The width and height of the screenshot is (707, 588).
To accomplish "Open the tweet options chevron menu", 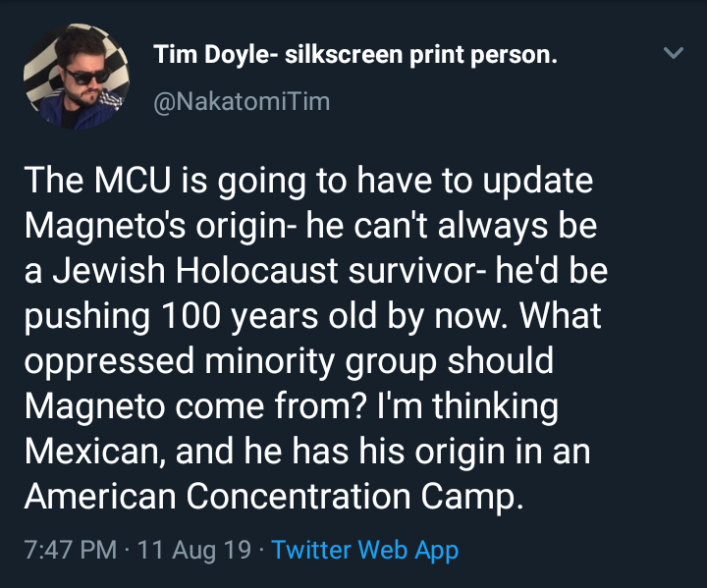I will pyautogui.click(x=674, y=55).
